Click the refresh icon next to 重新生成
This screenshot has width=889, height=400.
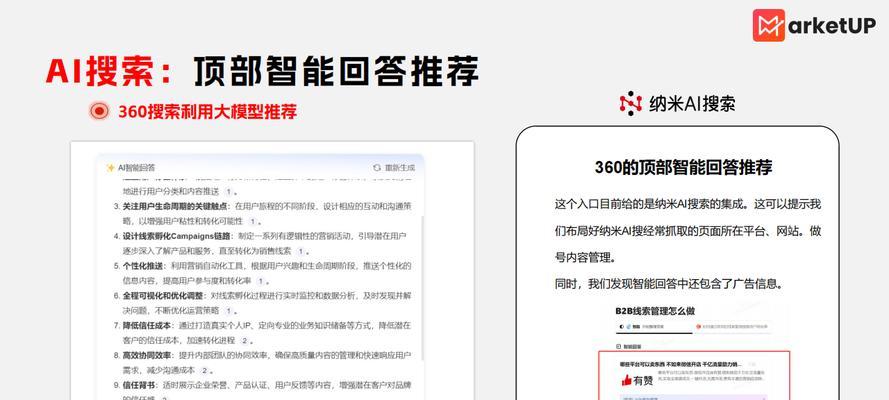tap(377, 168)
